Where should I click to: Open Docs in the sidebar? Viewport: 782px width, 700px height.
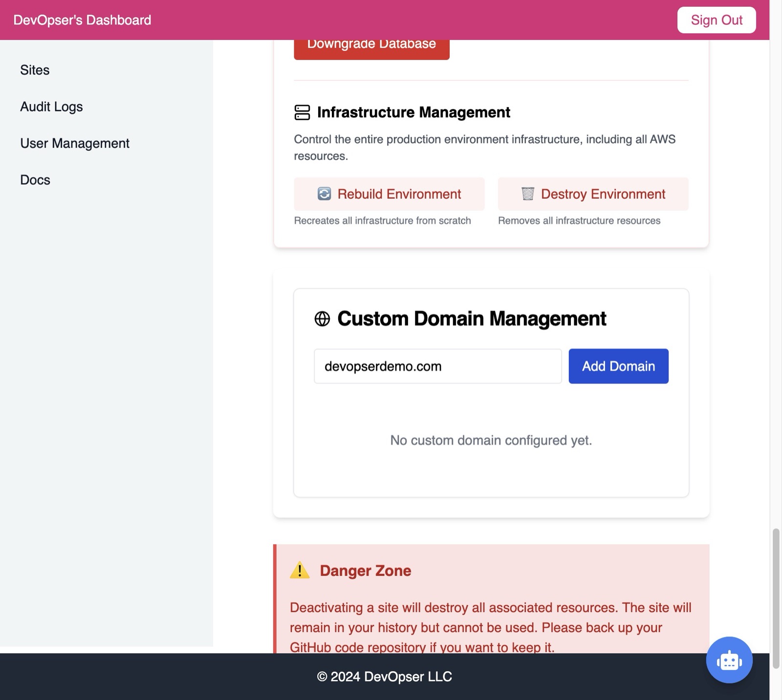click(35, 180)
